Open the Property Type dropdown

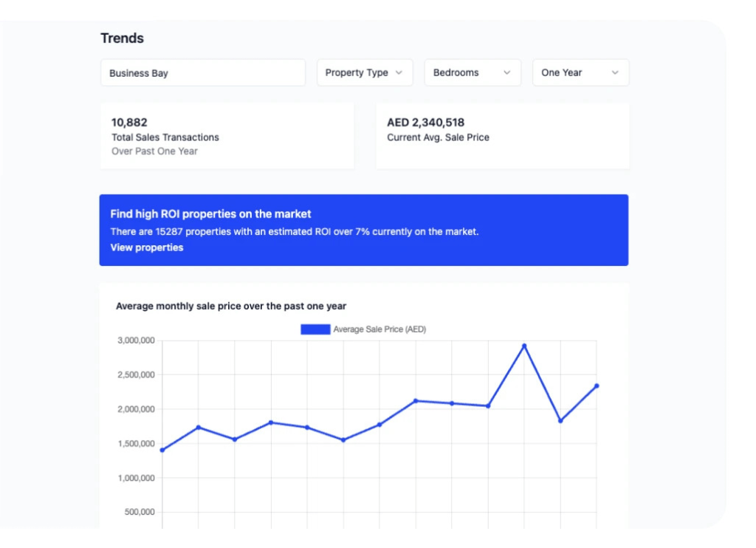pos(365,72)
